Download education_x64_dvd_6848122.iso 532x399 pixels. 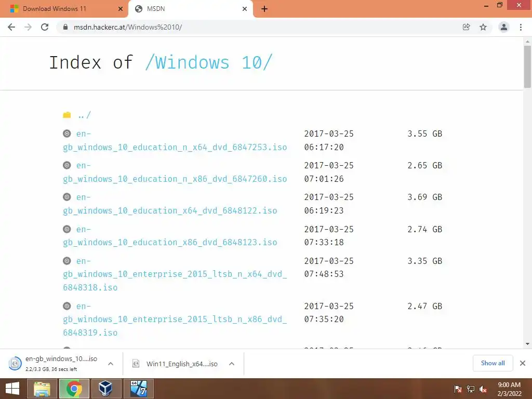[x=170, y=204]
